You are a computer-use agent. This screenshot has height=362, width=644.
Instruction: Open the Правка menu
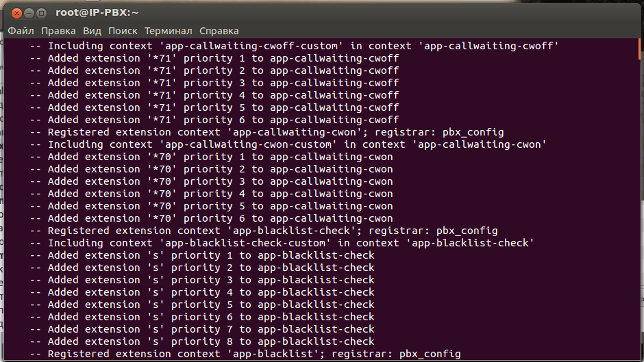[x=58, y=31]
